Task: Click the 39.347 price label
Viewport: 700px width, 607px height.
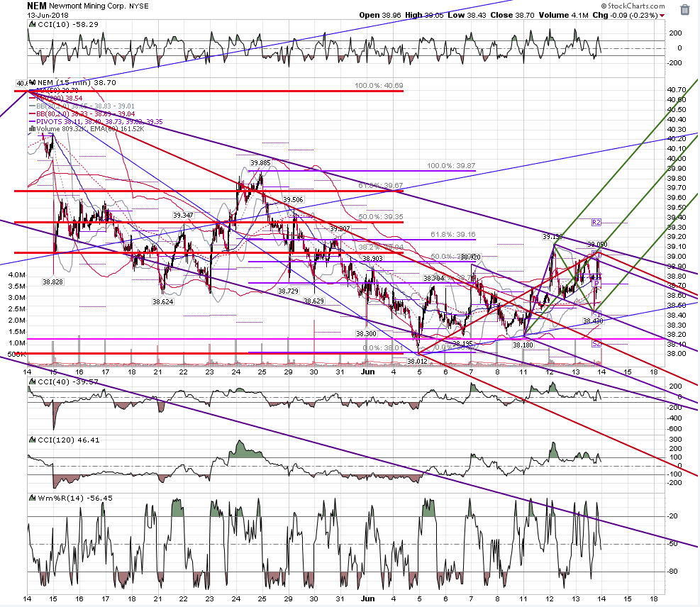Action: click(183, 215)
